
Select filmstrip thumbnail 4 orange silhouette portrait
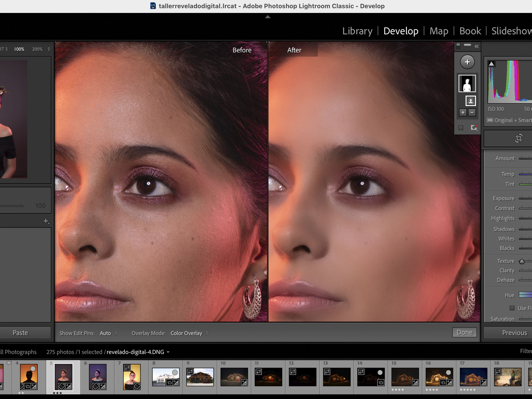pos(29,377)
